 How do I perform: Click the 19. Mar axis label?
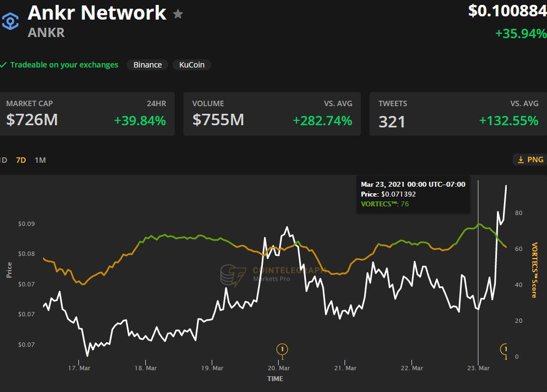pos(212,368)
